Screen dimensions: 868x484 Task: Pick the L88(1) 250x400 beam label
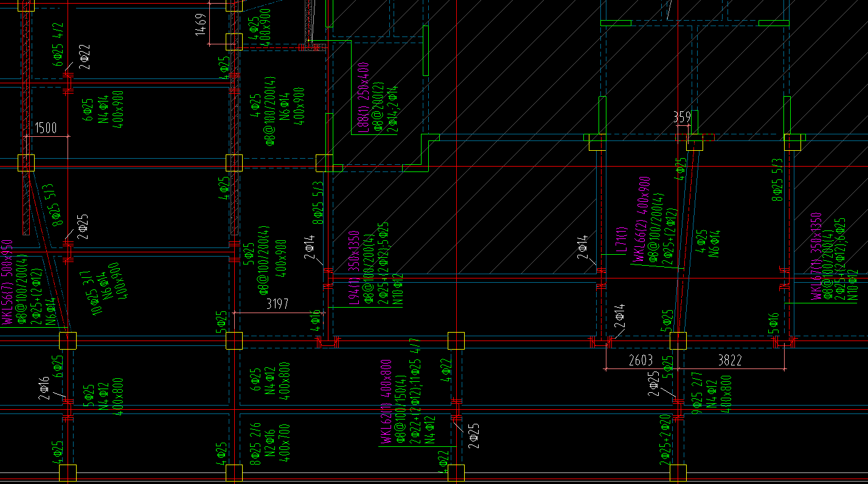364,97
